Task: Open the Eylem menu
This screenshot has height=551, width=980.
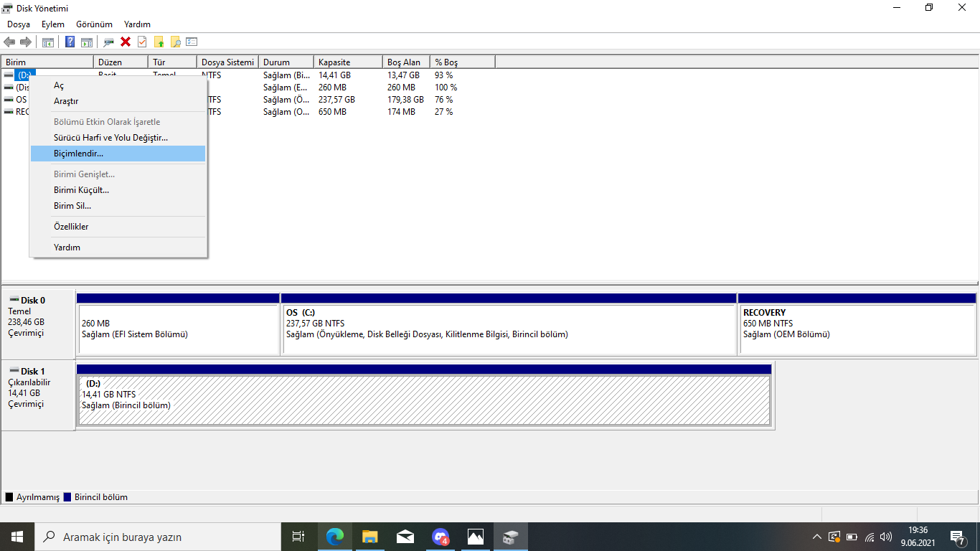Action: (53, 24)
